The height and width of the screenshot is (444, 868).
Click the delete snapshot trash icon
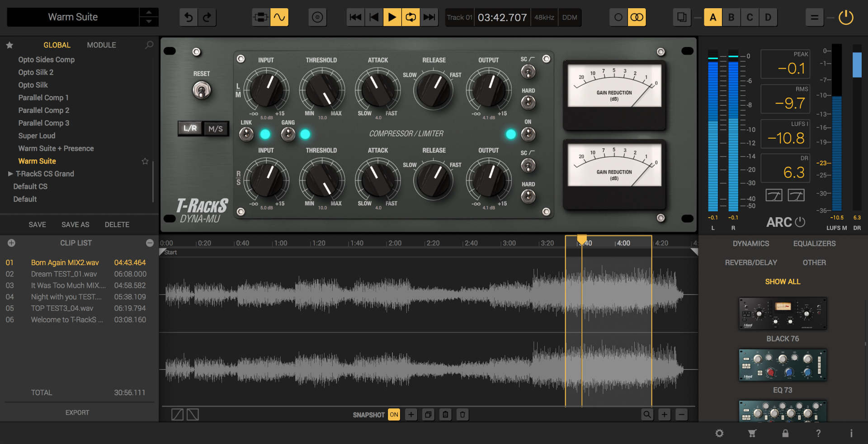462,415
